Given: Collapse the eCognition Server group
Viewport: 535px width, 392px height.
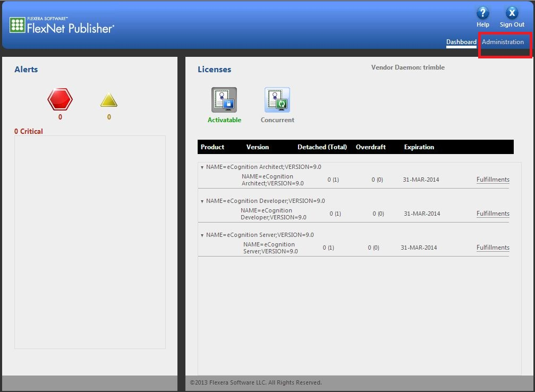Looking at the screenshot, I should [x=202, y=235].
